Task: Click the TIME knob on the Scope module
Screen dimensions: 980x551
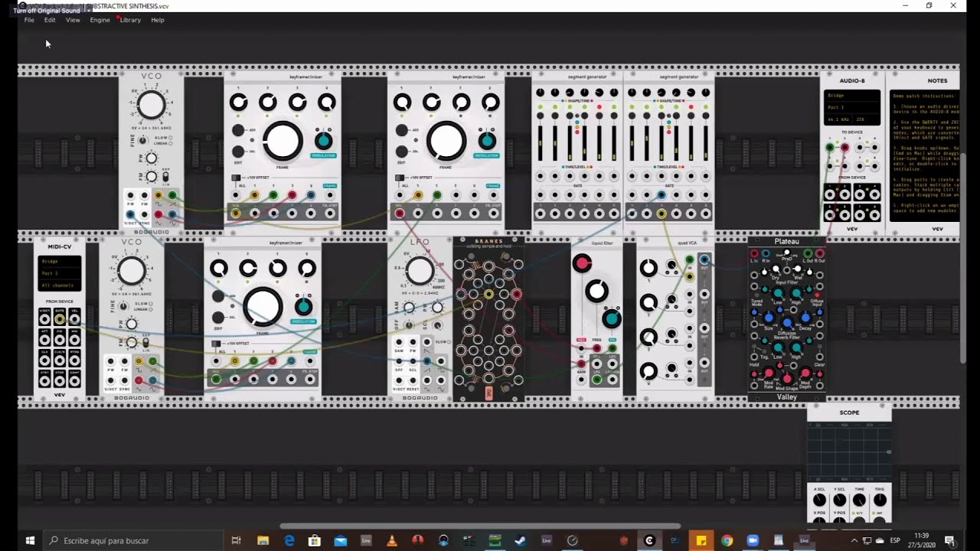Action: click(859, 500)
